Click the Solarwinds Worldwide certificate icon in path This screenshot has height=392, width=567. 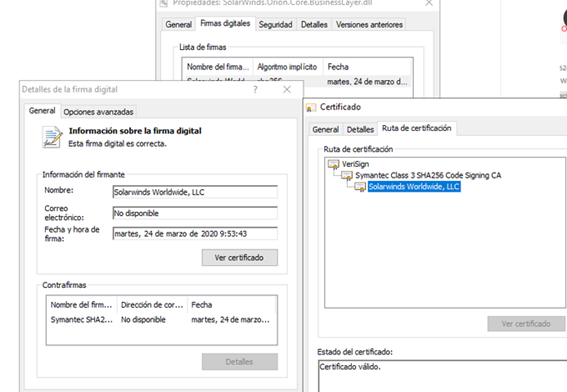click(x=360, y=187)
